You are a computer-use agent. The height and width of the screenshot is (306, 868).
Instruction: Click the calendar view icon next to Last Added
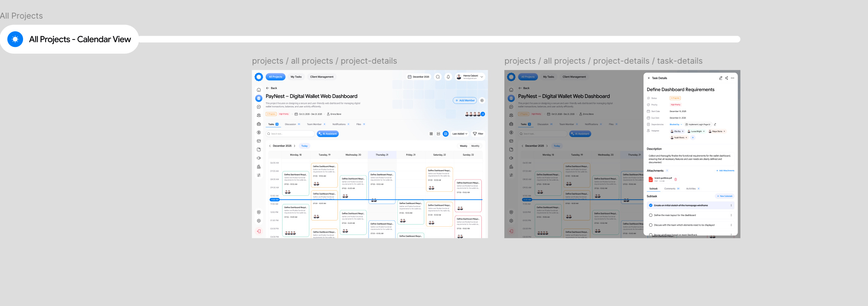(445, 134)
